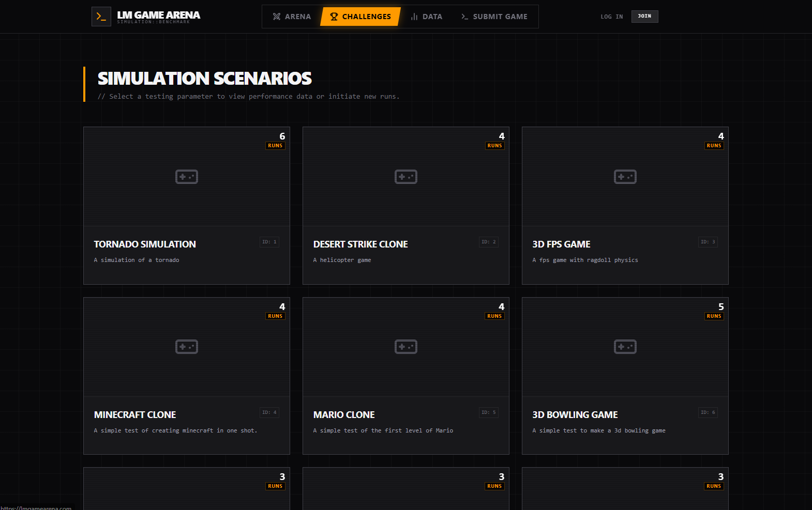Click the Join button
812x510 pixels.
click(644, 17)
